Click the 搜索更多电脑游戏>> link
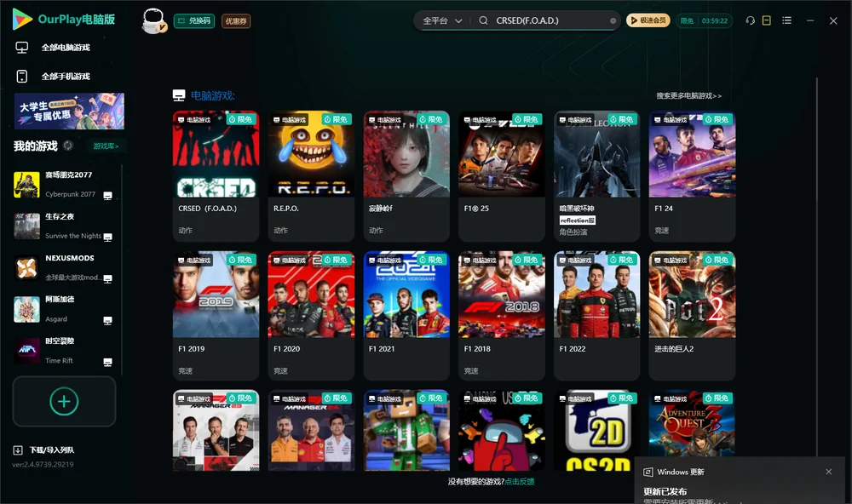852x504 pixels. pos(688,96)
